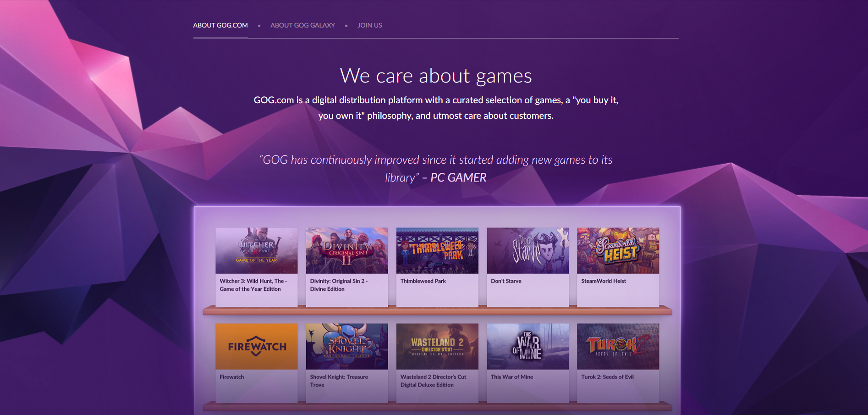Open the SteamWorld Heist cover image
This screenshot has width=868, height=415.
[x=618, y=250]
